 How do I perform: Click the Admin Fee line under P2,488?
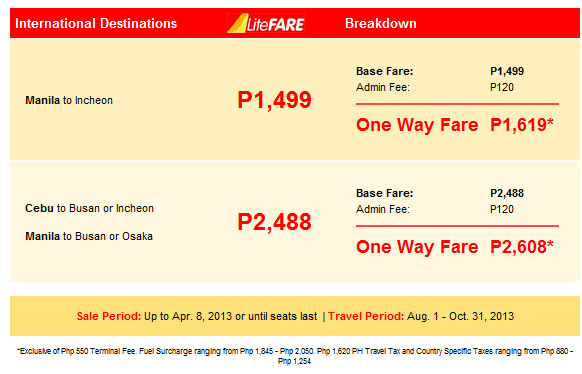click(435, 209)
